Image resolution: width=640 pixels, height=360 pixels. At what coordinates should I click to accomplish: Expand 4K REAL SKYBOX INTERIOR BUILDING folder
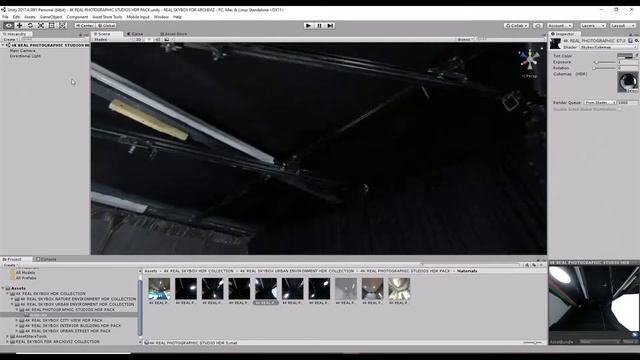17,326
